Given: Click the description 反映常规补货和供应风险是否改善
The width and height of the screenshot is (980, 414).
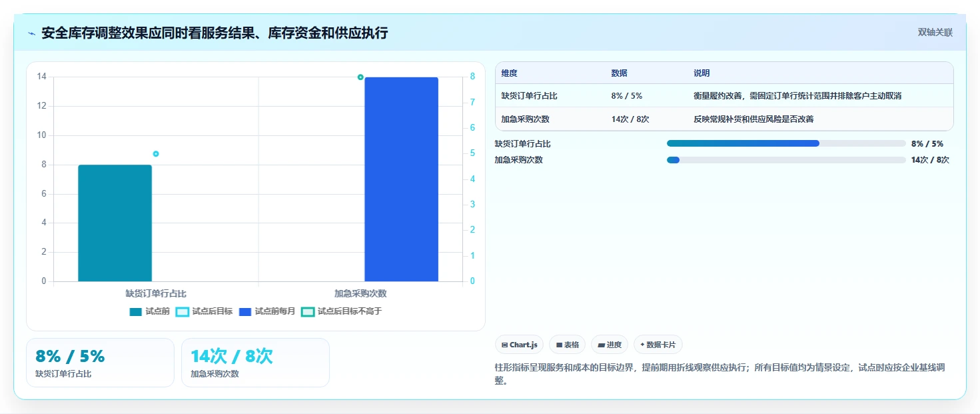Looking at the screenshot, I should click(x=753, y=119).
